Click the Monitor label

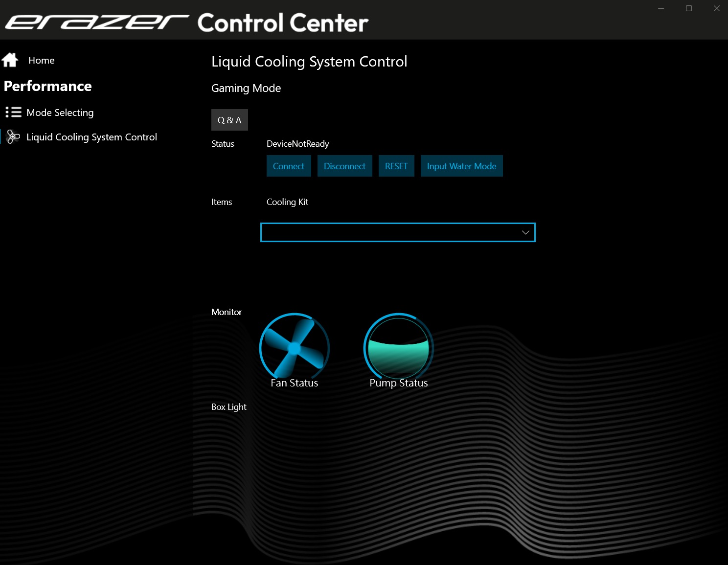pos(227,312)
